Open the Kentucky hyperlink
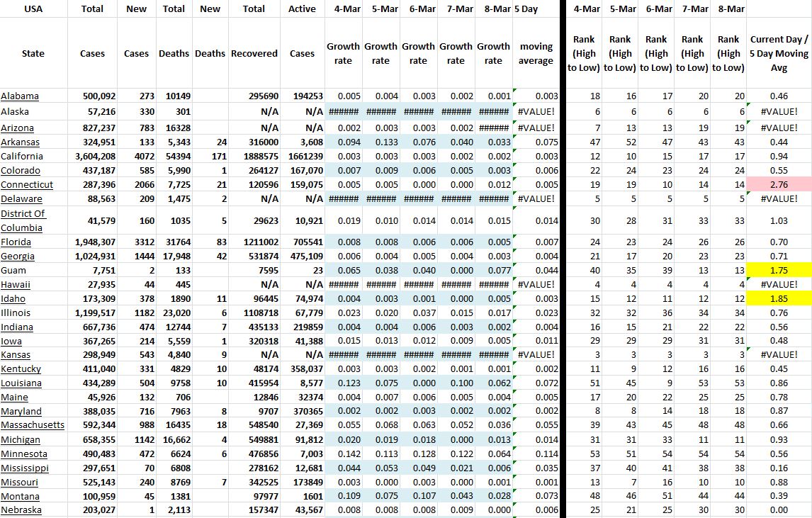Image resolution: width=812 pixels, height=518 pixels. tap(21, 369)
